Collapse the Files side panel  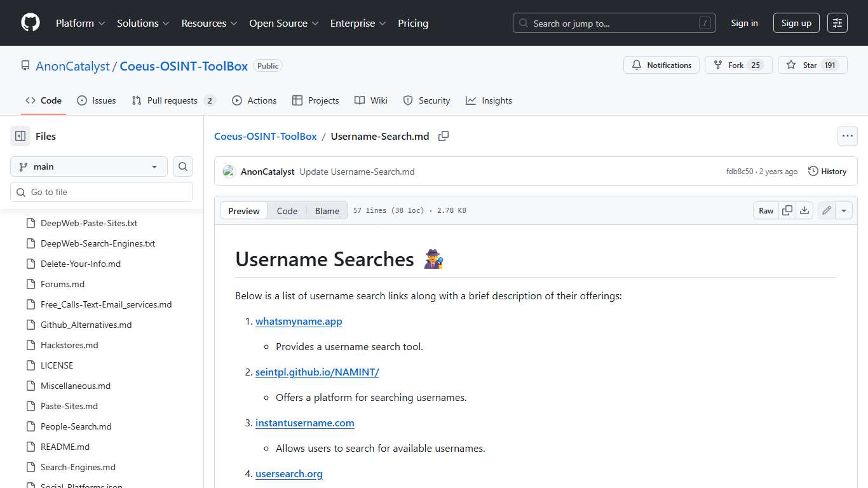coord(19,136)
